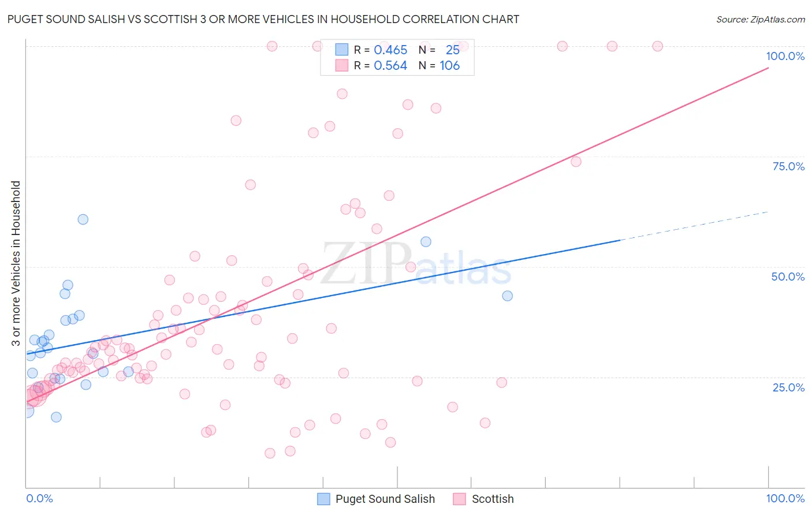Click the y-axis title 3 or more Vehicles in Household
This screenshot has height=515, width=812.
(16, 263)
